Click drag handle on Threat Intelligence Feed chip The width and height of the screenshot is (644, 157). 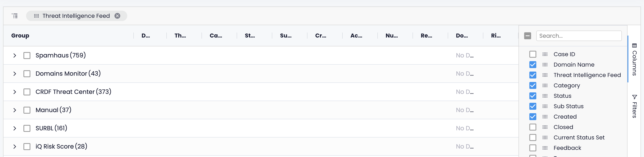[36, 16]
